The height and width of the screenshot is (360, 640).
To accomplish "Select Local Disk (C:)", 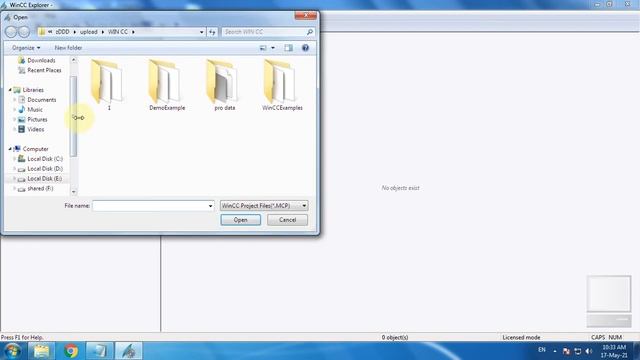I will click(45, 159).
